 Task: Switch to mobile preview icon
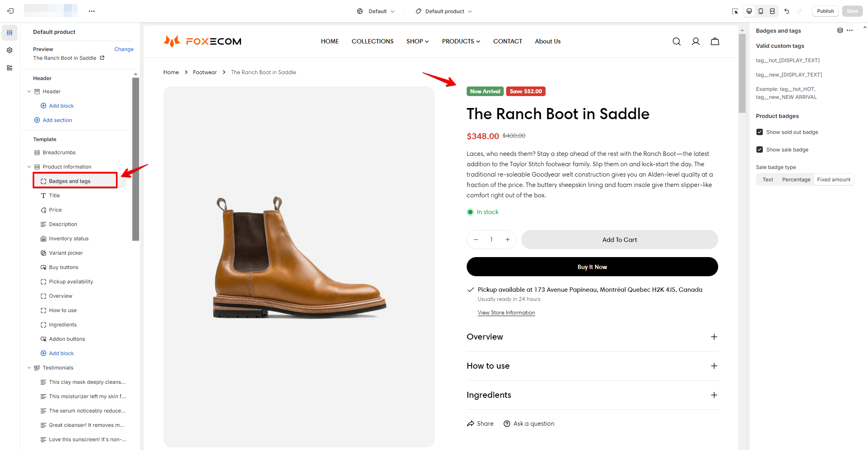pos(761,11)
